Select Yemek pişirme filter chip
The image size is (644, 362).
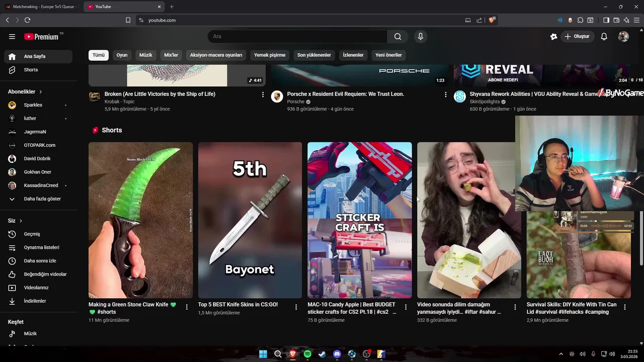click(270, 55)
